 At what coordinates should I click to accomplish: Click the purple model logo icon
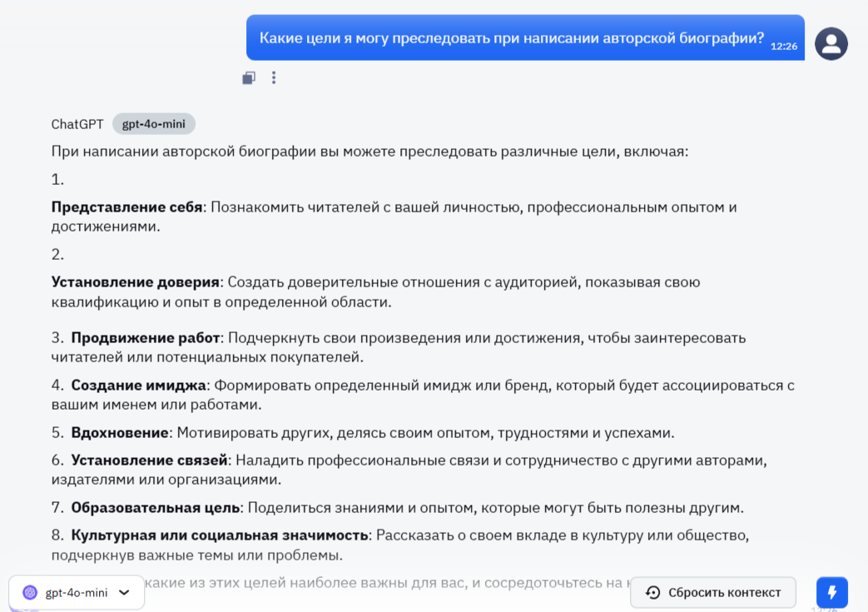pos(30,593)
